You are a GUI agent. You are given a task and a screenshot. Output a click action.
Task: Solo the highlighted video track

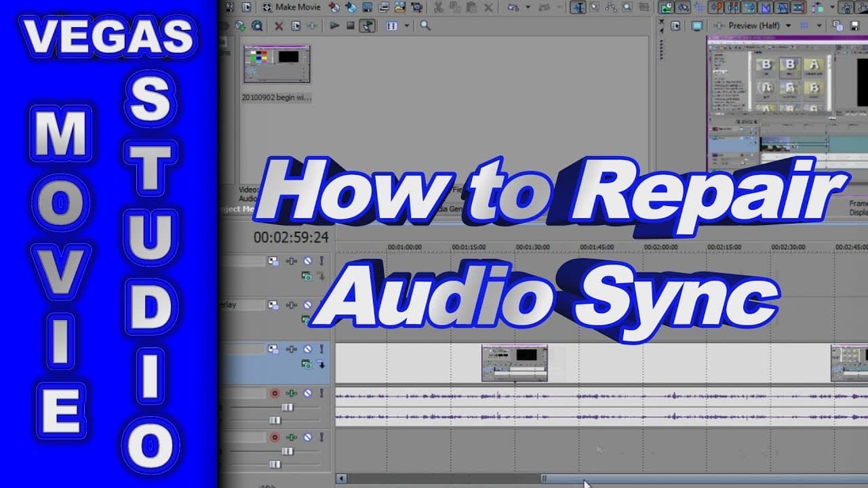(321, 349)
